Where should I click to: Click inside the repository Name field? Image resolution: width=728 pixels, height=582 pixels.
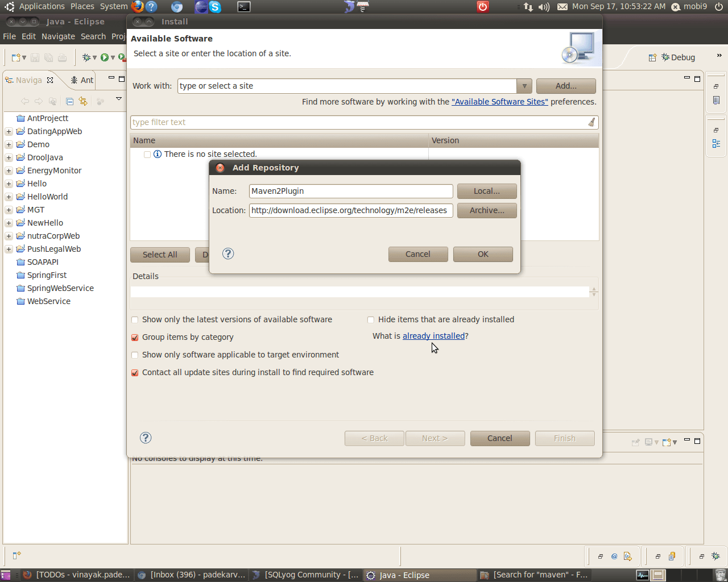350,191
